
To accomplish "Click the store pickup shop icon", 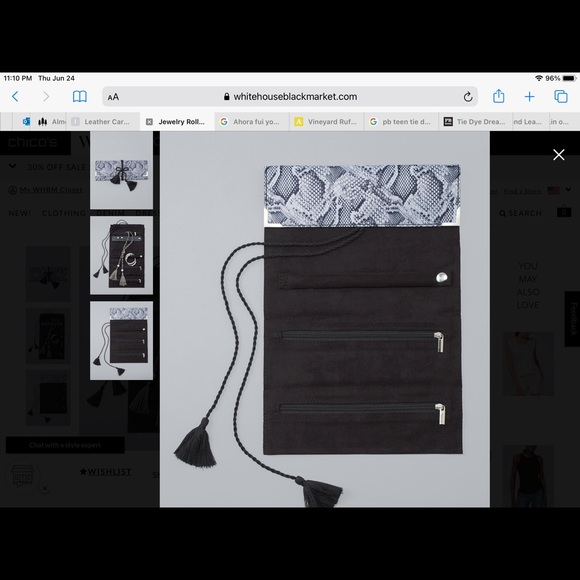I will (23, 476).
